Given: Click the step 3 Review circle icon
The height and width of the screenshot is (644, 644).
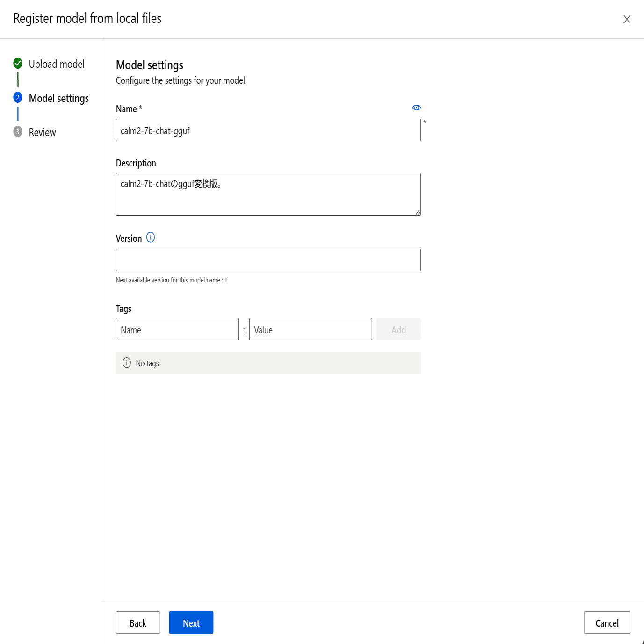Looking at the screenshot, I should 18,131.
